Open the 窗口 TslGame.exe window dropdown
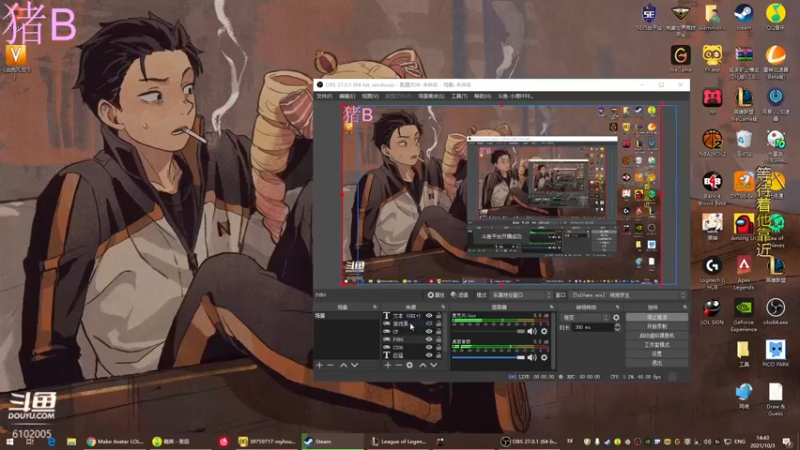800x450 pixels. (627, 295)
